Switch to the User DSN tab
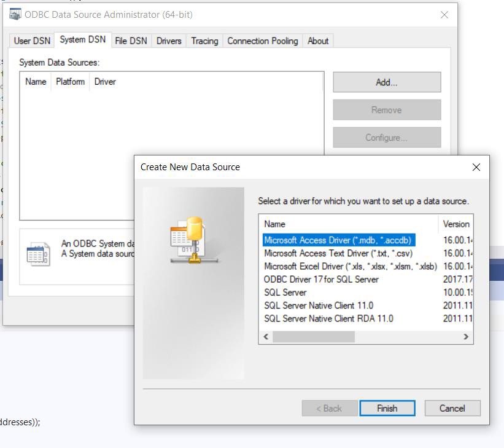Viewport: 504px width, 448px height. click(x=32, y=41)
